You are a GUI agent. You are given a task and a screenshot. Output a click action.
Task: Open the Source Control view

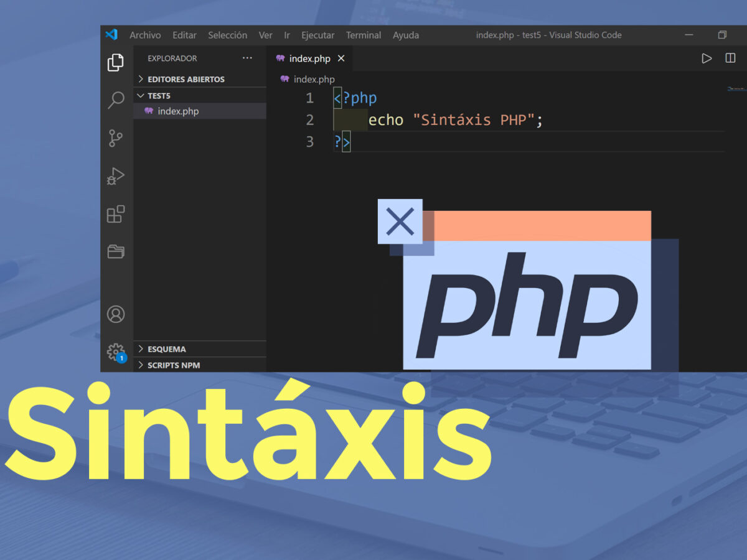click(116, 138)
